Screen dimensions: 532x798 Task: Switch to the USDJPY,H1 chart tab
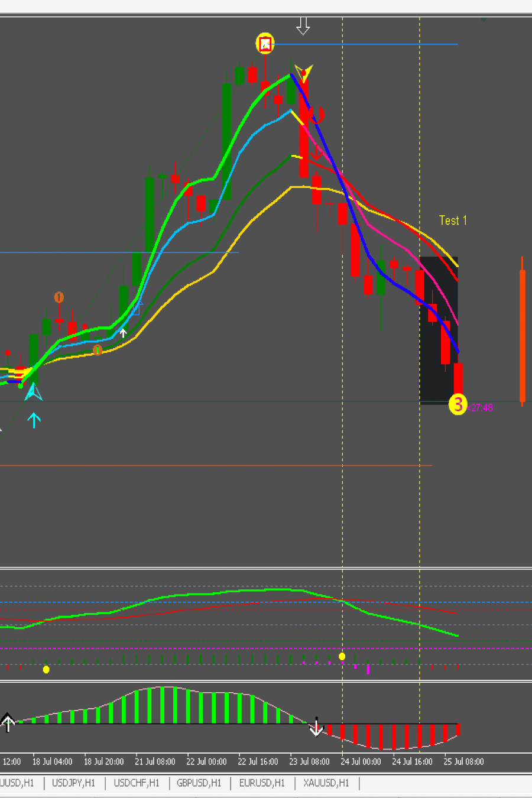[x=73, y=783]
